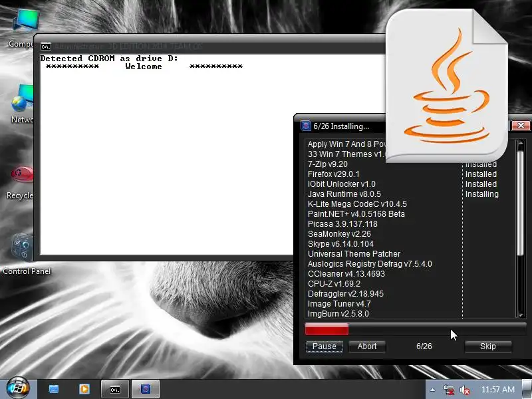The image size is (532, 399).
Task: Click the installer window title icon
Action: tap(306, 126)
